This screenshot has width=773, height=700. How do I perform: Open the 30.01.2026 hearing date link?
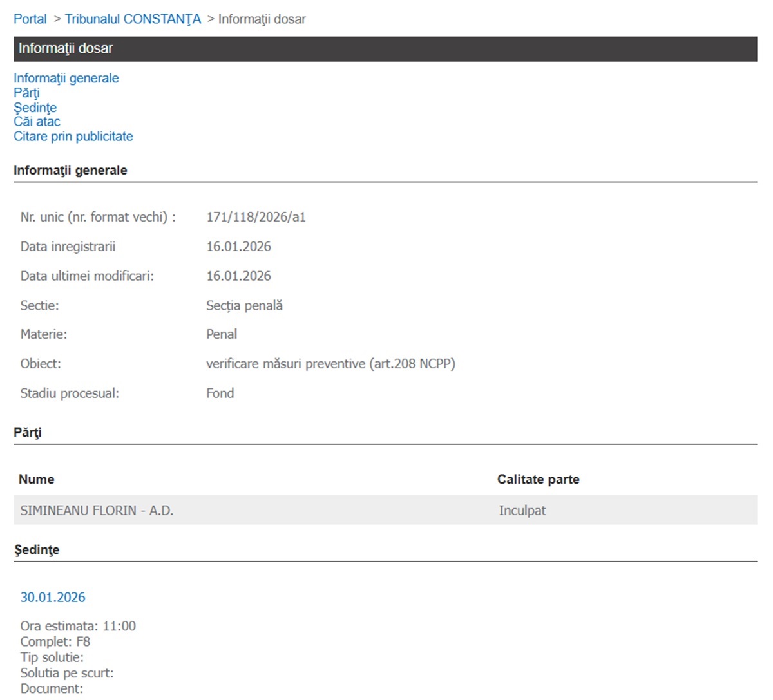[53, 597]
